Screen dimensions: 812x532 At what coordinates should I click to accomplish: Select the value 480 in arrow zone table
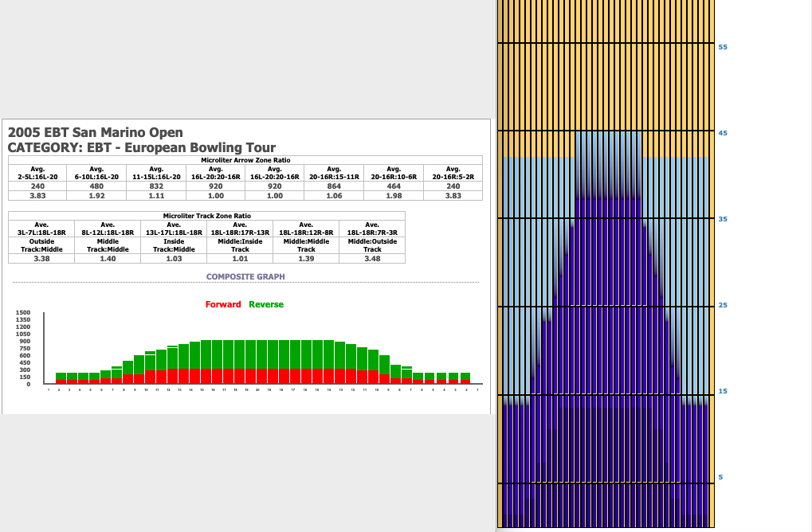(96, 186)
